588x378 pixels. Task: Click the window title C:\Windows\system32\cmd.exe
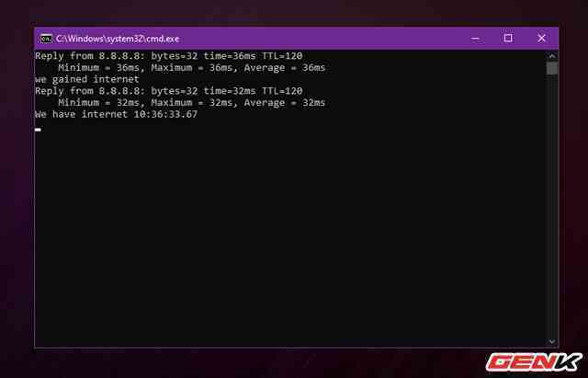tap(118, 39)
